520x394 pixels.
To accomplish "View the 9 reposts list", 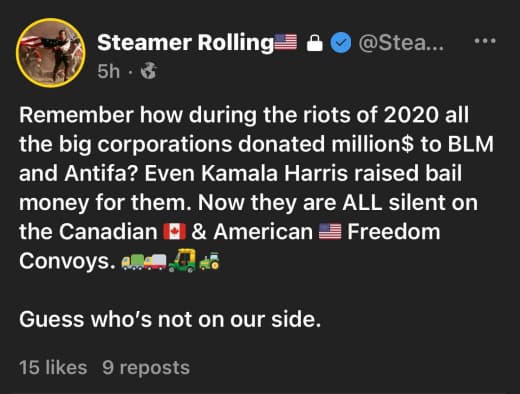I will coord(146,367).
